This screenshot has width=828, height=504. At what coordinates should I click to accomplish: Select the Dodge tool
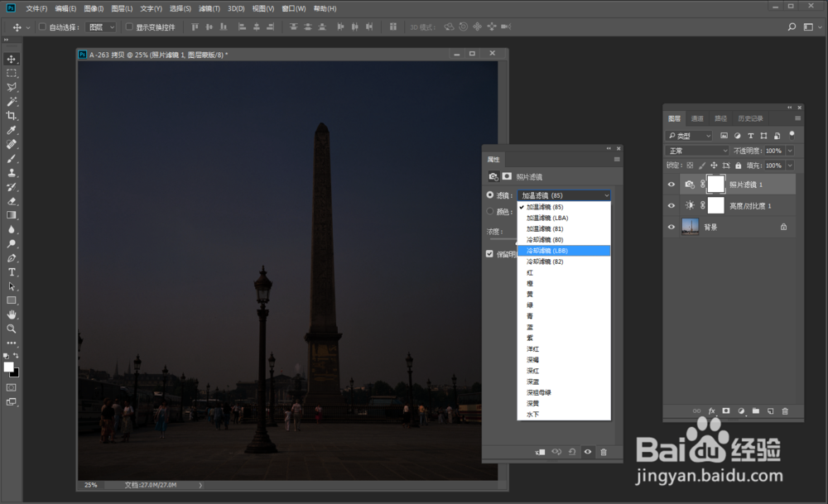(x=11, y=244)
